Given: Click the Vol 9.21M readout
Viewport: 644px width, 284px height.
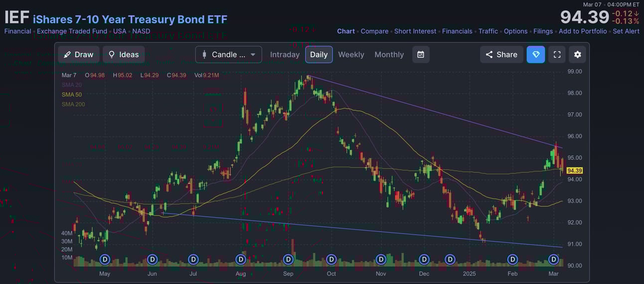Looking at the screenshot, I should (207, 75).
